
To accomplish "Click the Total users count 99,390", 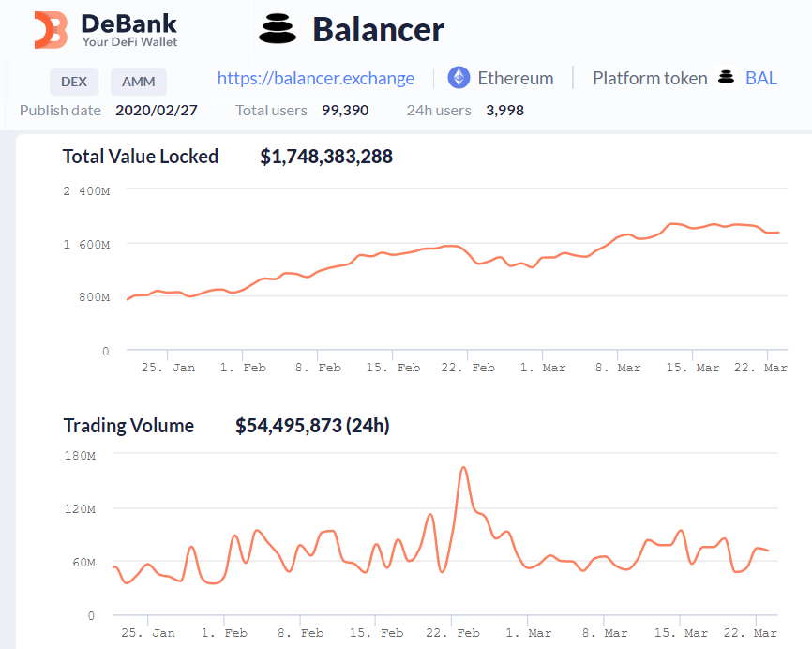I will [345, 111].
